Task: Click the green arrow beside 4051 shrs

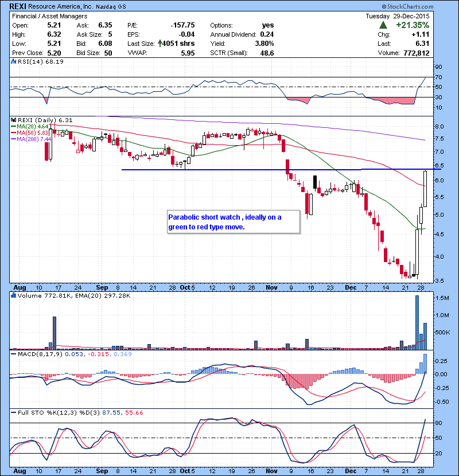Action: pos(160,44)
